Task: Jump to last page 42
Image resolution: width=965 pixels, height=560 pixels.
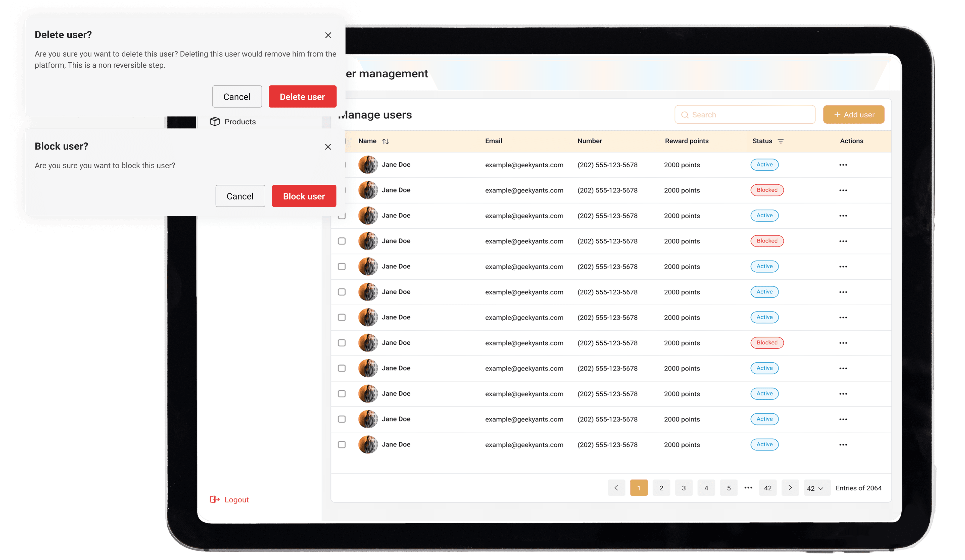Action: (768, 488)
